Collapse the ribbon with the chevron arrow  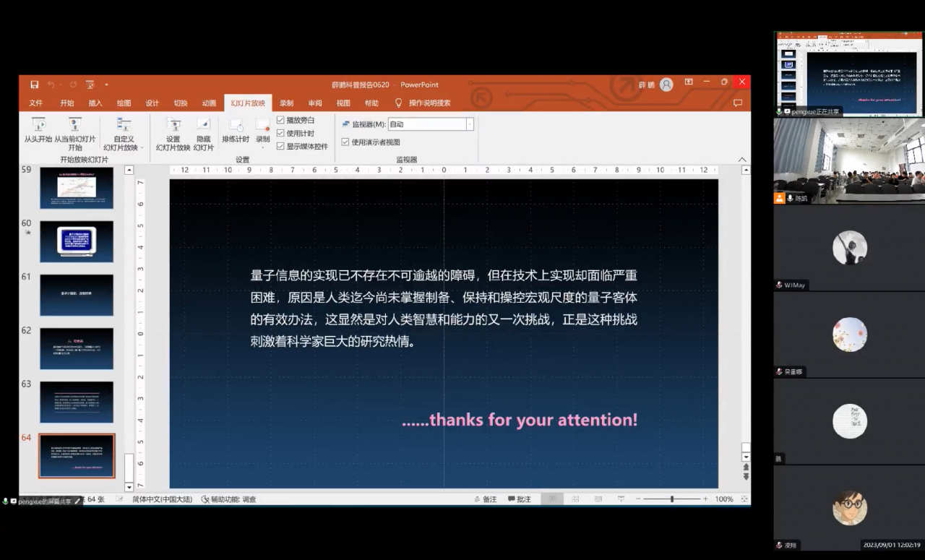click(742, 159)
